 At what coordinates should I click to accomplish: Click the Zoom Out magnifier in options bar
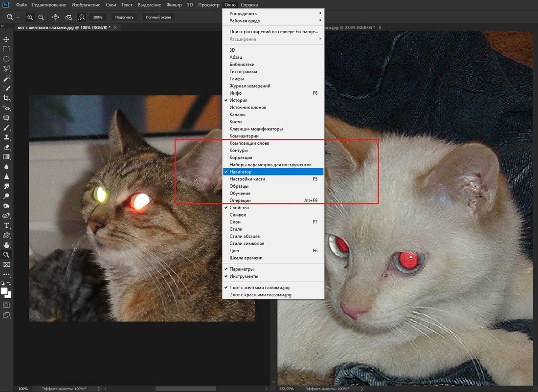pyautogui.click(x=40, y=17)
